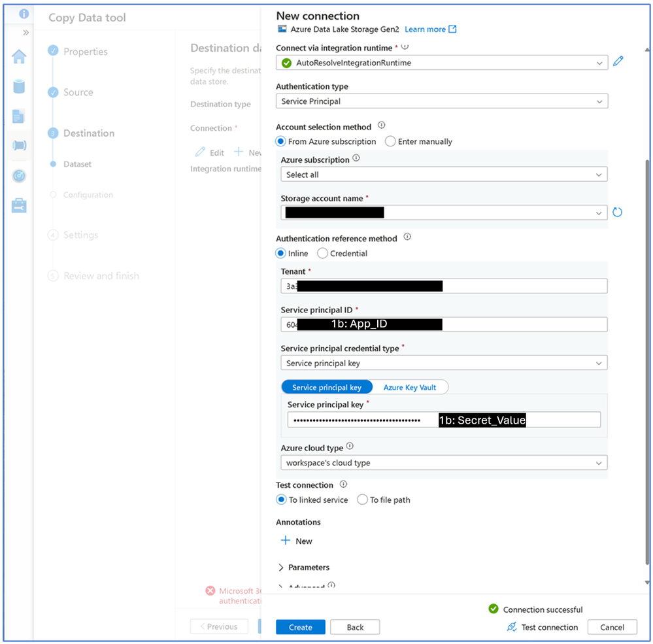Image resolution: width=653 pixels, height=644 pixels.
Task: Click the Back button
Action: pyautogui.click(x=355, y=627)
